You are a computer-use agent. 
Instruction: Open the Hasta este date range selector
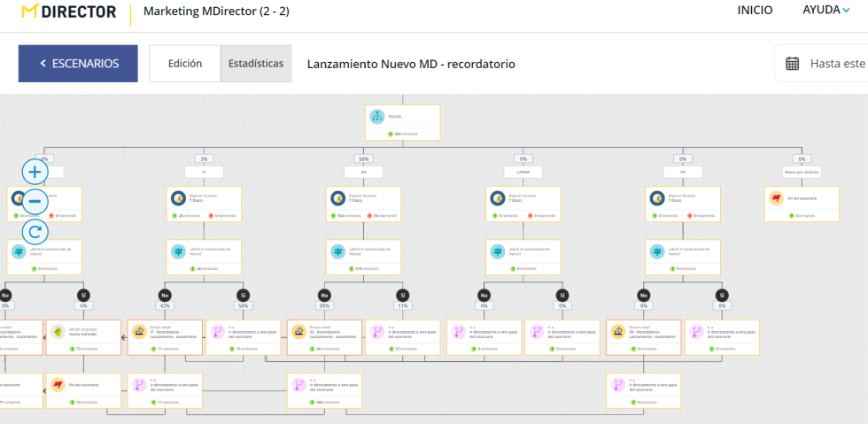[x=836, y=64]
